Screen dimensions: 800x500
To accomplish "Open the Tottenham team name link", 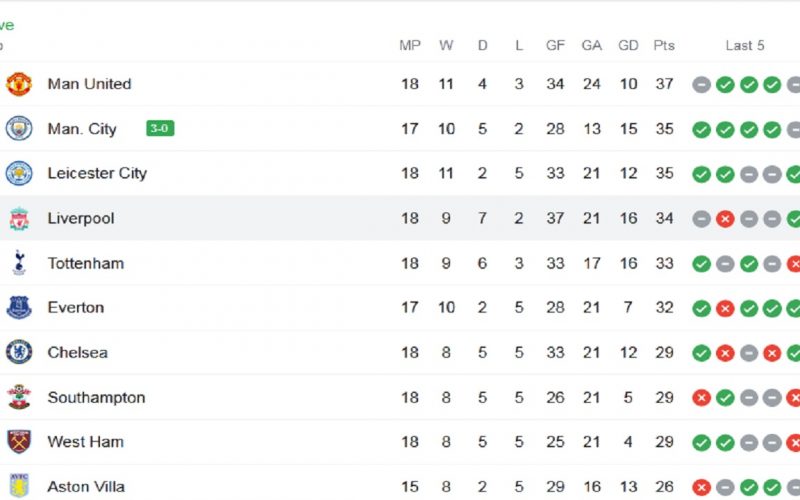I will (86, 263).
